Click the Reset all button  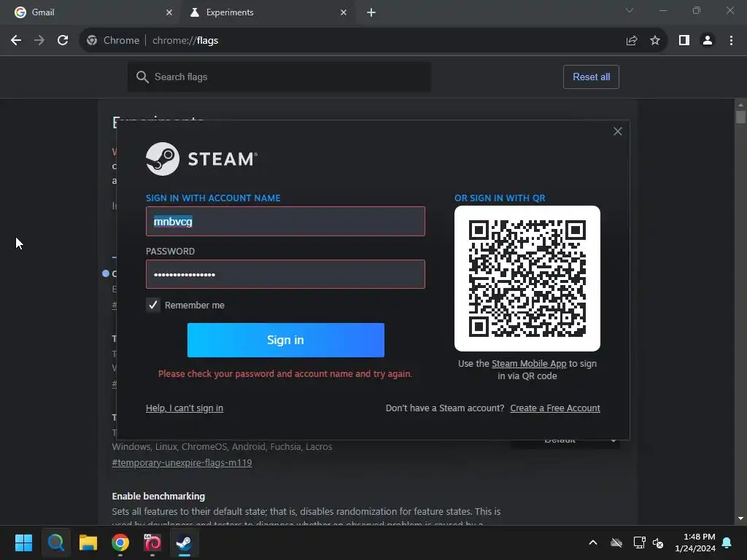point(591,77)
